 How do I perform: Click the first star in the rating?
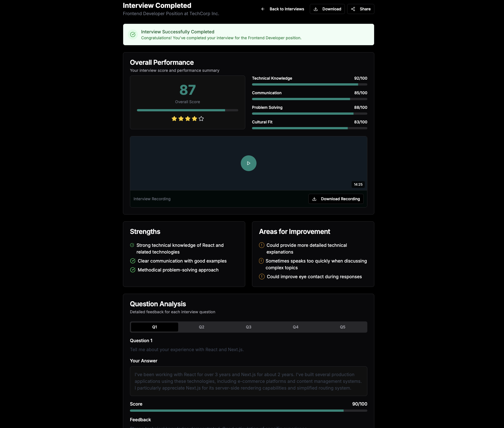coord(174,119)
